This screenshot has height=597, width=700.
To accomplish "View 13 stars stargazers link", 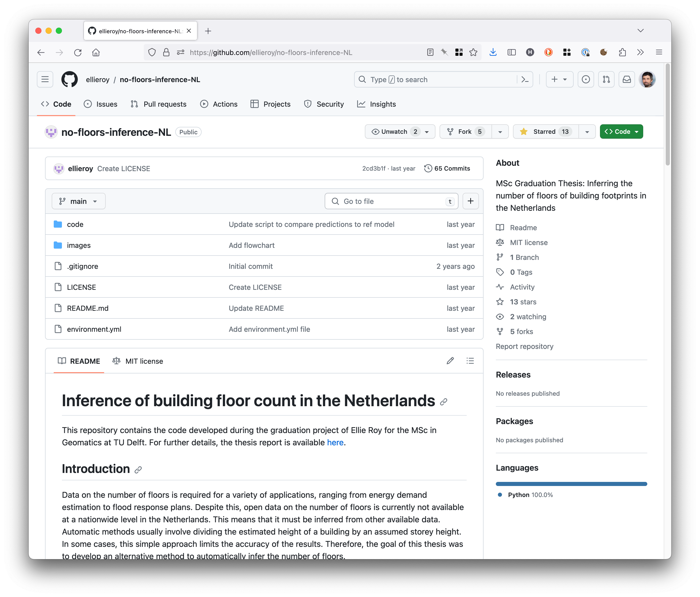I will (x=523, y=302).
